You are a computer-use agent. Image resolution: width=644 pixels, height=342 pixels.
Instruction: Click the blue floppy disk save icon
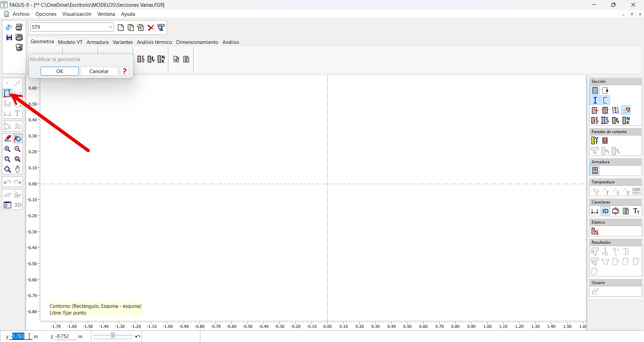pos(9,38)
